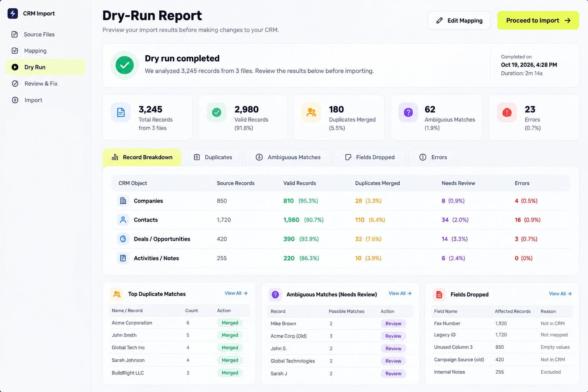Click Review for Global Technologies
Image resolution: width=588 pixels, height=392 pixels.
(x=393, y=361)
